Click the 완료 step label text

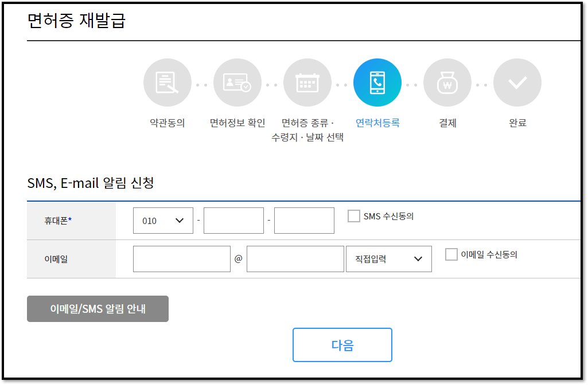(x=517, y=122)
